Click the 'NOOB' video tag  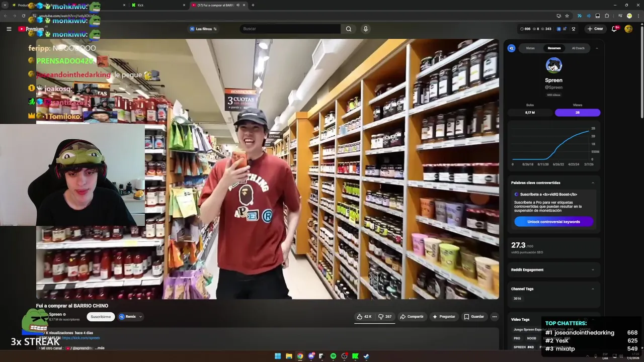[531, 338]
